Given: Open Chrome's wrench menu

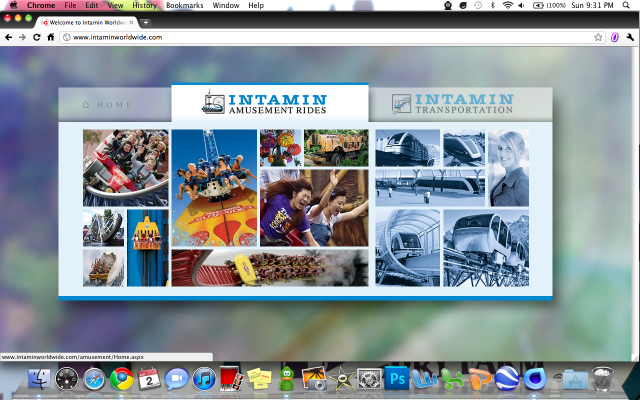Looking at the screenshot, I should 630,37.
